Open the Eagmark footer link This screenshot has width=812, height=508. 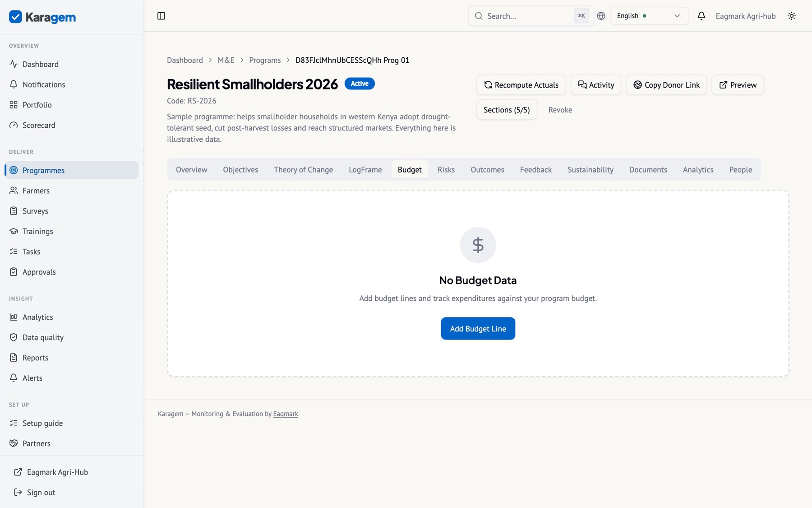[x=286, y=414]
